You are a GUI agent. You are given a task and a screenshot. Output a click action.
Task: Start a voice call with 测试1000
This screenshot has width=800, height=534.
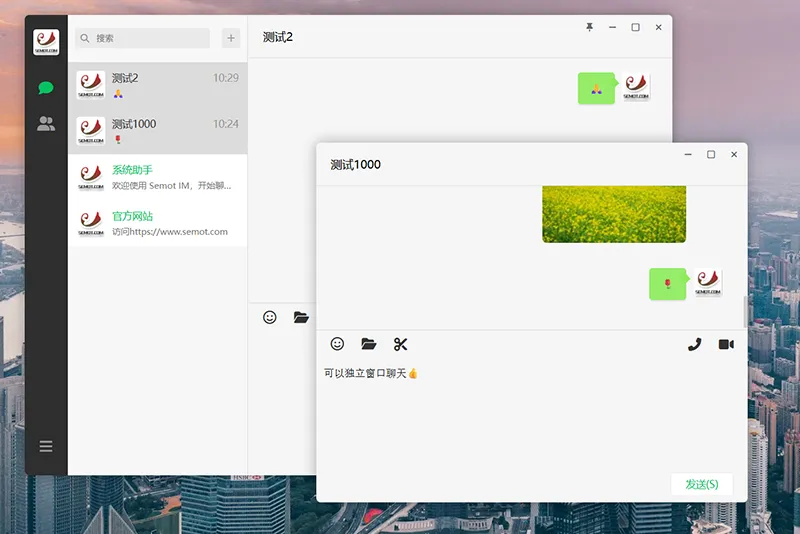click(x=695, y=344)
